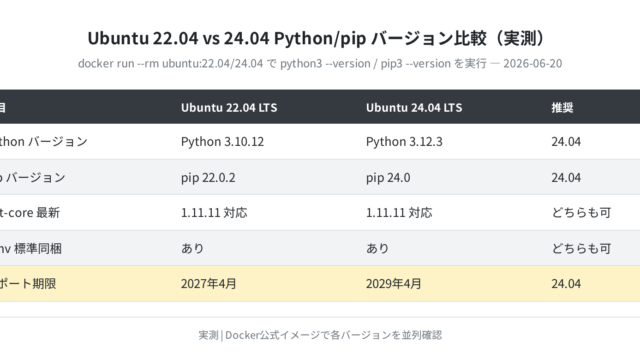Select cell 'pip 22.0.2'
This screenshot has height=360, width=640.
tap(208, 178)
